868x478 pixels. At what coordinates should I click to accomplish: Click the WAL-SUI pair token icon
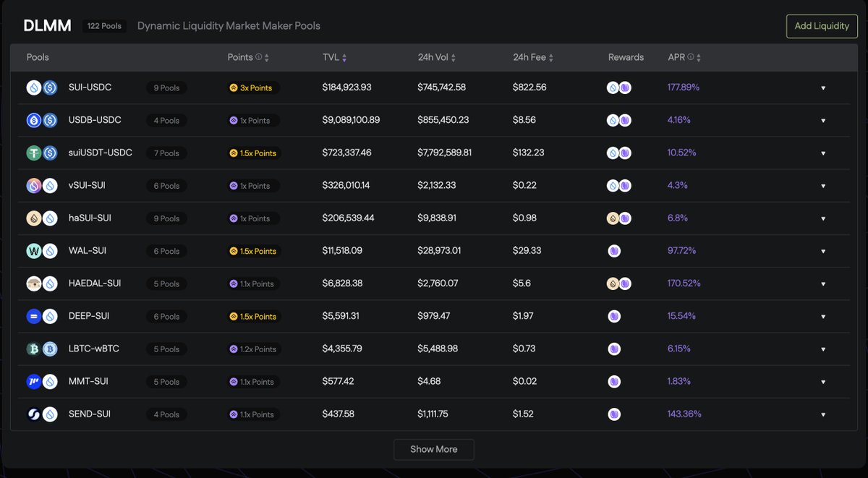[x=42, y=251]
